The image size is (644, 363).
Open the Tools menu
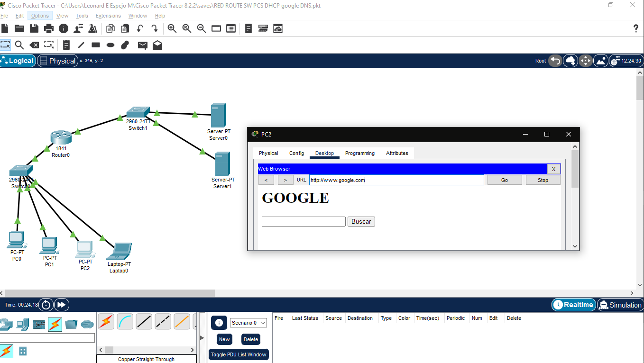click(x=82, y=16)
